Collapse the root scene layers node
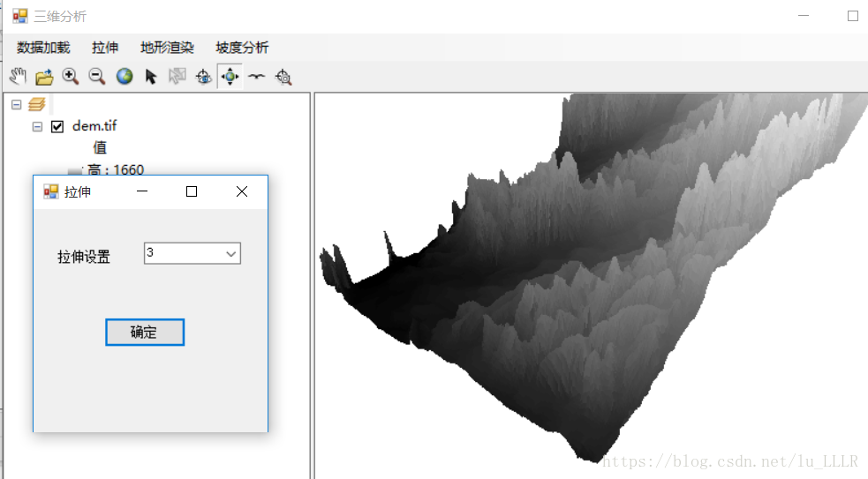Screen dimensions: 868x479 point(16,104)
